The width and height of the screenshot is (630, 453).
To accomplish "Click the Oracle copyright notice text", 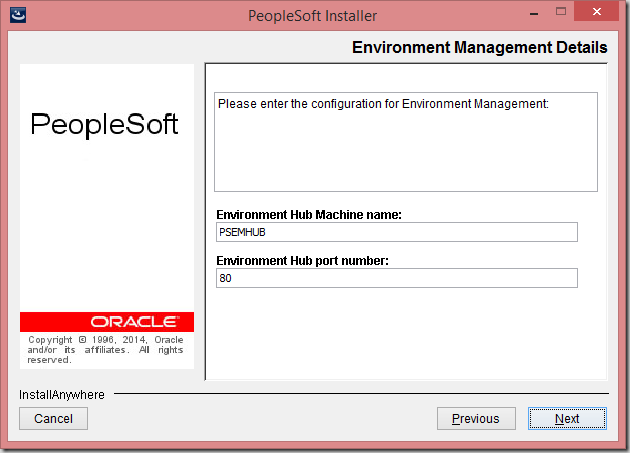I will 105,350.
